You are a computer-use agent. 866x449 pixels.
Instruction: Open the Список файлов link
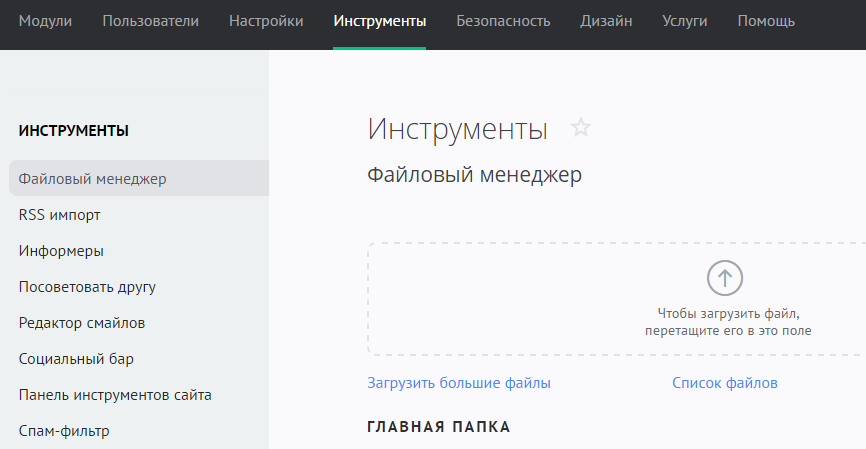(x=724, y=383)
